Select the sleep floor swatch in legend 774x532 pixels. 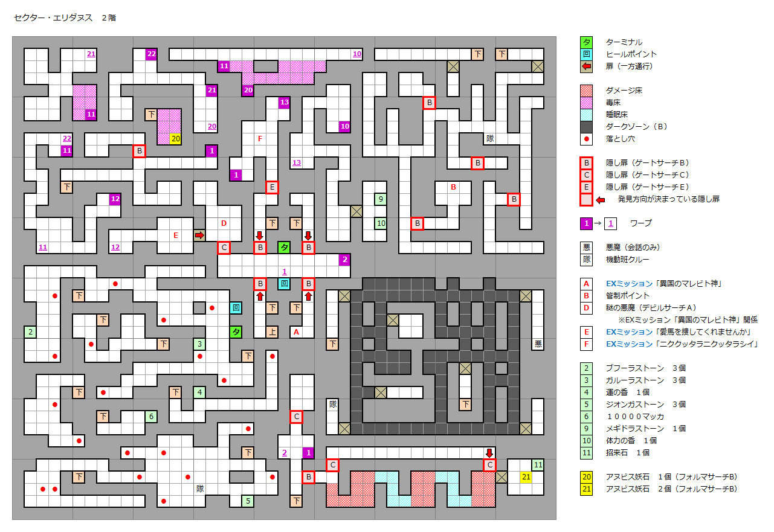click(x=586, y=115)
